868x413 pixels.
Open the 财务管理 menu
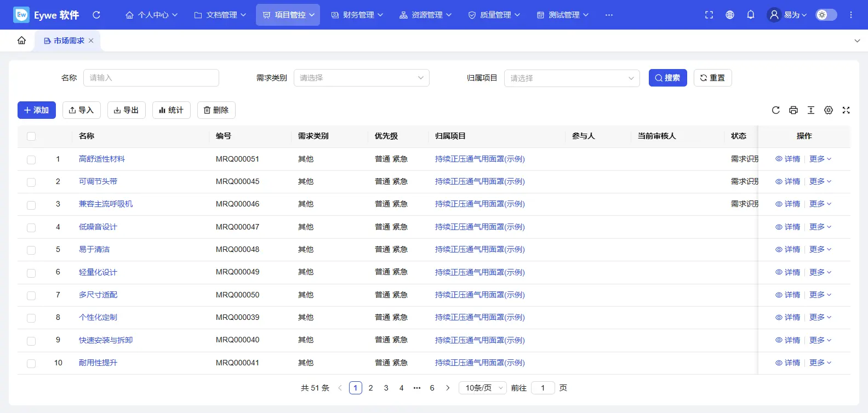(x=357, y=15)
